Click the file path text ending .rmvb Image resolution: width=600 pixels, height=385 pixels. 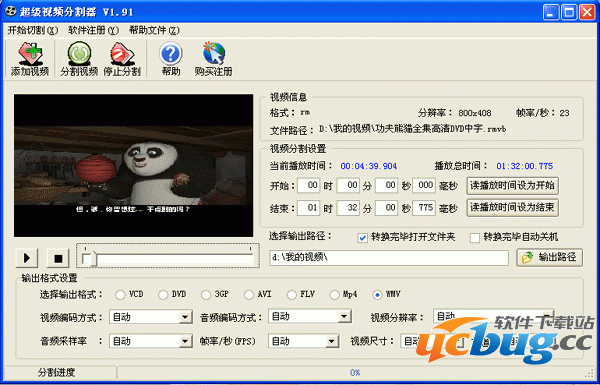(x=412, y=129)
